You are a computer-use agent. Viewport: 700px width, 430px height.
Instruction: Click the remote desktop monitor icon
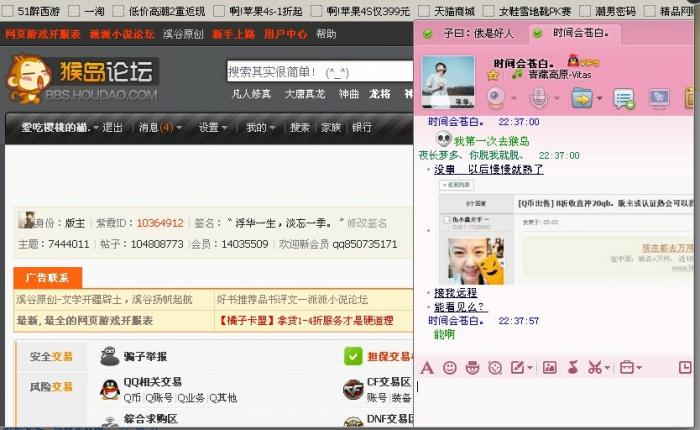(659, 99)
